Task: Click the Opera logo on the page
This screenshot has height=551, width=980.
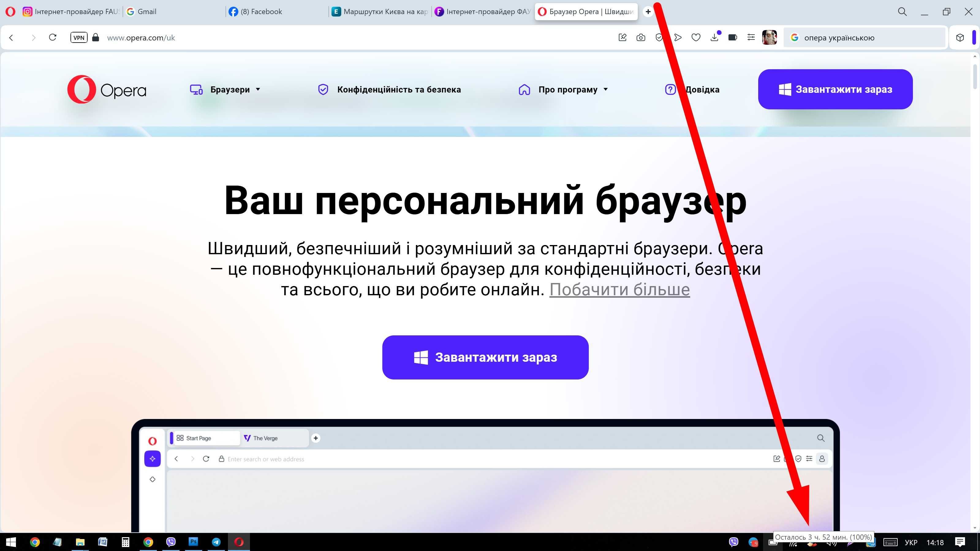Action: tap(107, 90)
